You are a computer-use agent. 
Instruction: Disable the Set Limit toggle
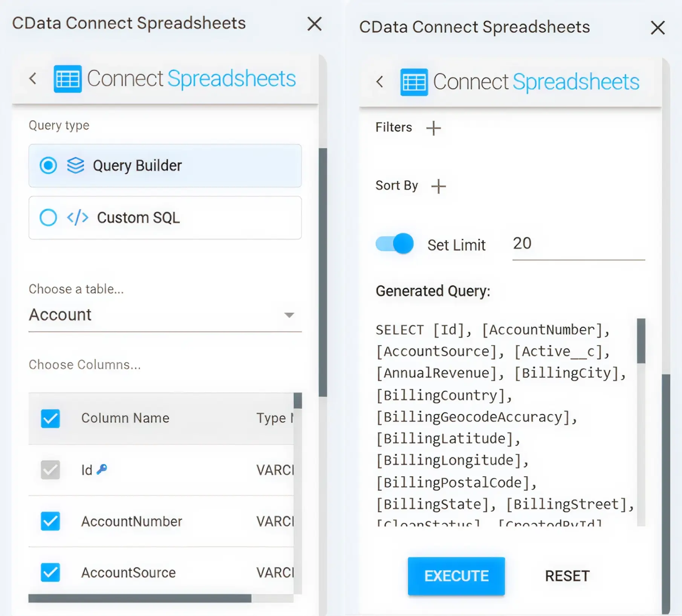[393, 243]
